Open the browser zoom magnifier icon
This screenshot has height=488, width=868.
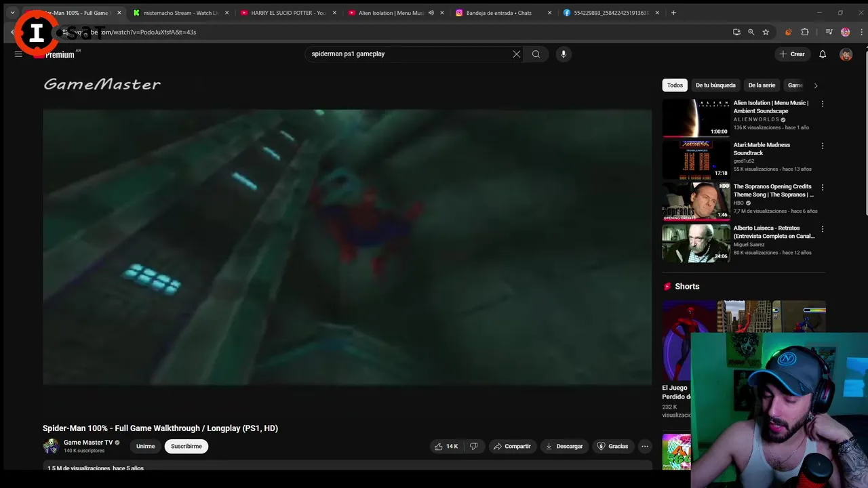[x=751, y=32]
